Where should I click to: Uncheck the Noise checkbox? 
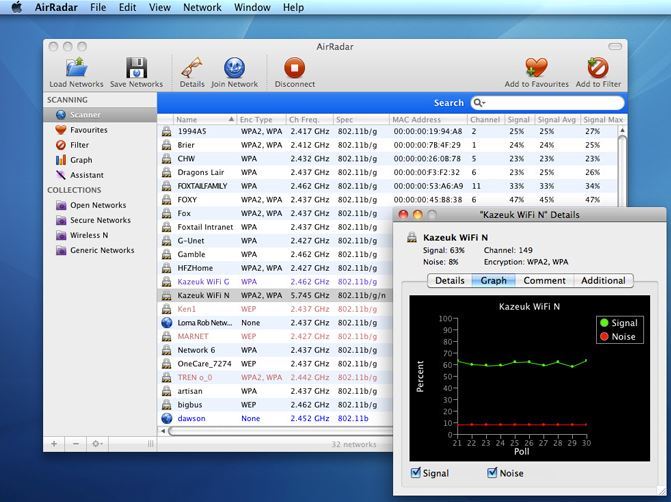point(492,472)
